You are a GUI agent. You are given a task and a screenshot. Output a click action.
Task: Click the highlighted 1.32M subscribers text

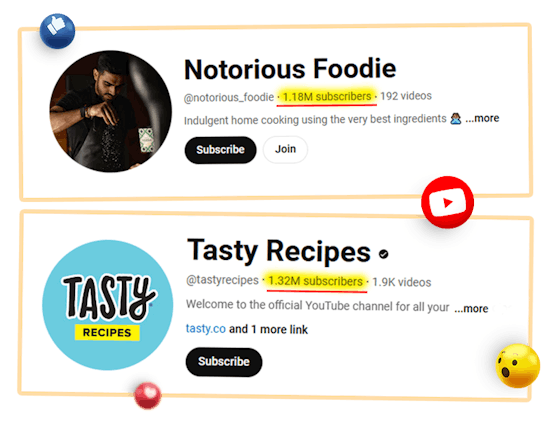coord(315,281)
